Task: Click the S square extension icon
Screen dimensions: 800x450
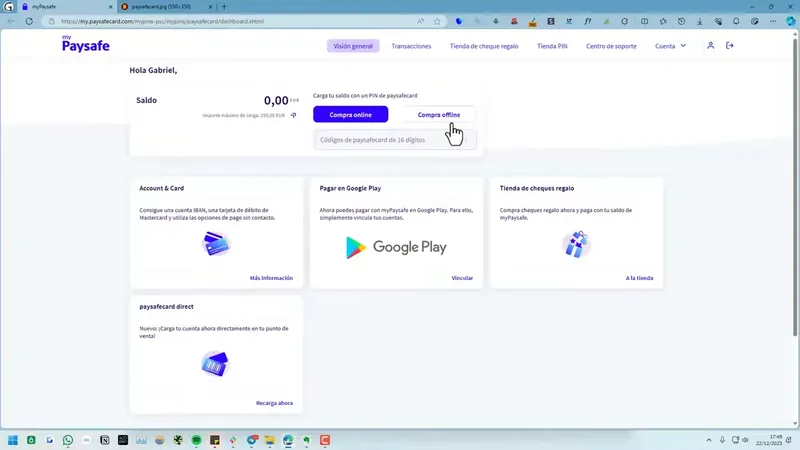Action: [x=551, y=21]
